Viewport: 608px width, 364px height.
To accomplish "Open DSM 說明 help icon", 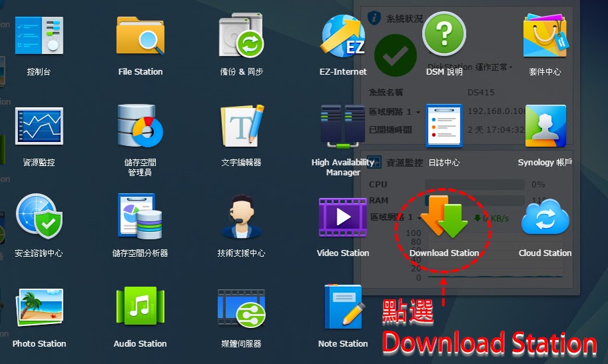I will 444,34.
